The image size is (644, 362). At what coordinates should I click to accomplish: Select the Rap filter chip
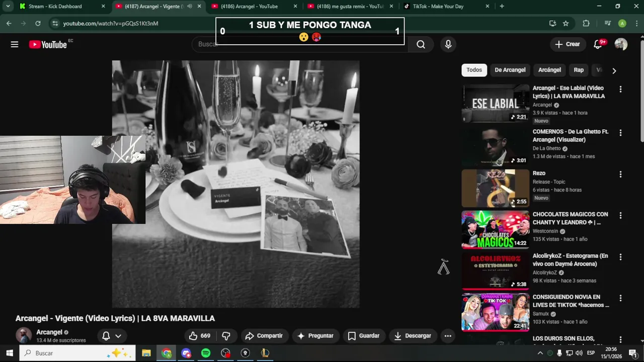point(579,70)
